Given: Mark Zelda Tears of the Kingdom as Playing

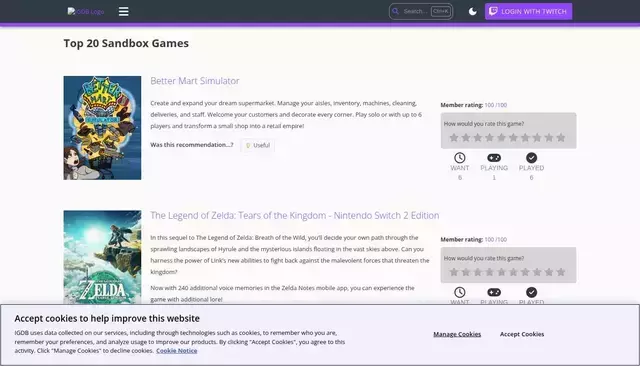Looking at the screenshot, I should (494, 295).
